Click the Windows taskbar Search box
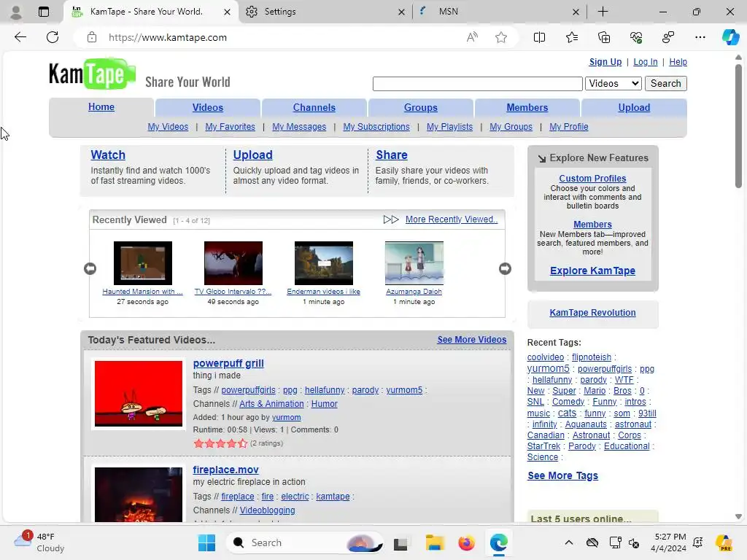Screen dimensions: 747x560 tap(305, 542)
